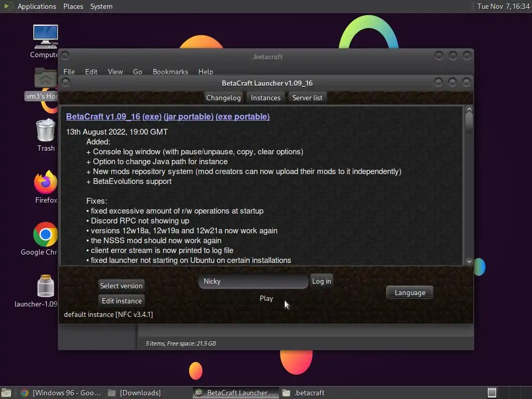Click the Language button
Viewport: 532px width, 399px height.
click(409, 292)
